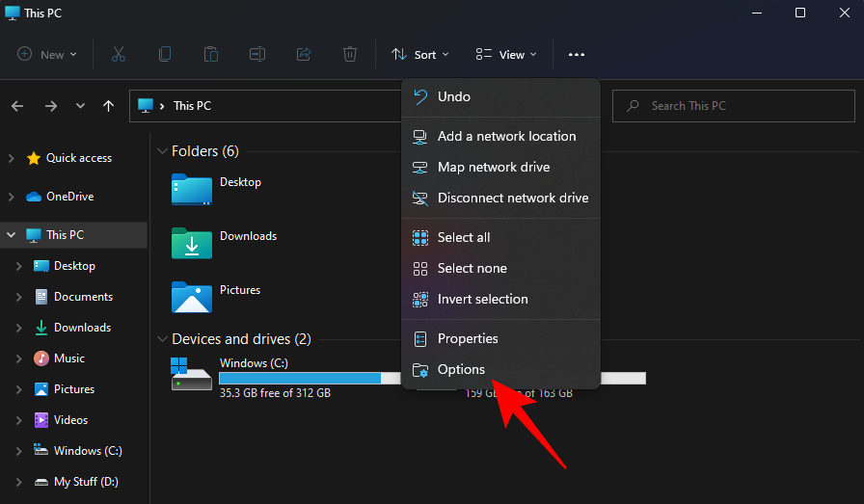
Task: Expand the Quick access tree node
Action: 11,158
